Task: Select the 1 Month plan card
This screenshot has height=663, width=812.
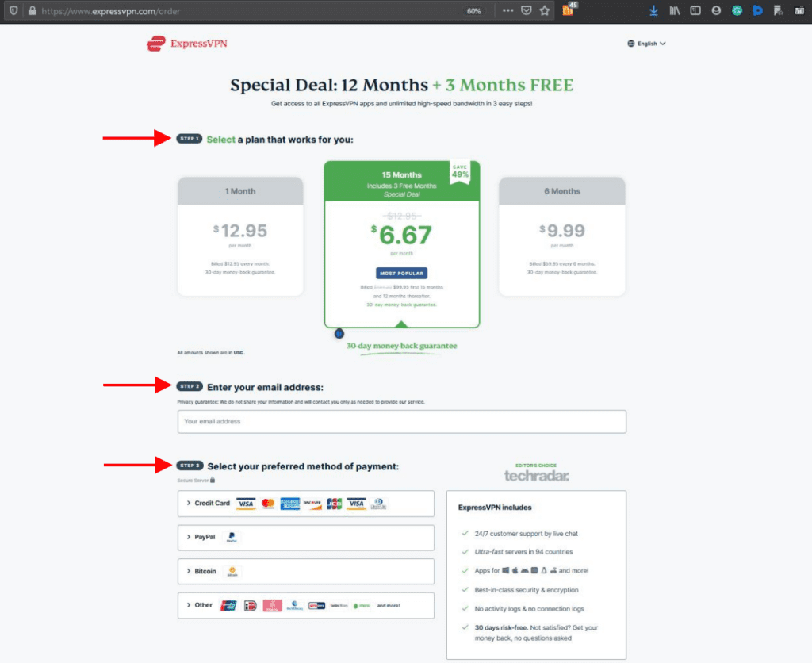Action: (x=240, y=236)
